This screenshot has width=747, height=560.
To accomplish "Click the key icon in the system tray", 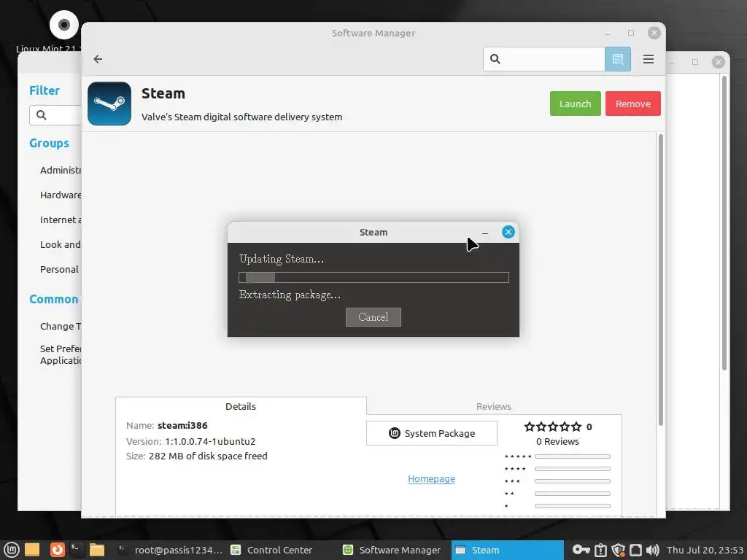I will point(581,550).
